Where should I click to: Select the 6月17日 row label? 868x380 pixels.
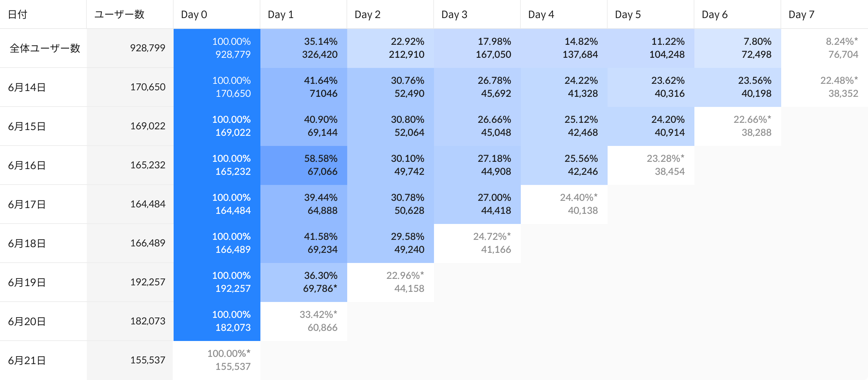[x=27, y=204]
